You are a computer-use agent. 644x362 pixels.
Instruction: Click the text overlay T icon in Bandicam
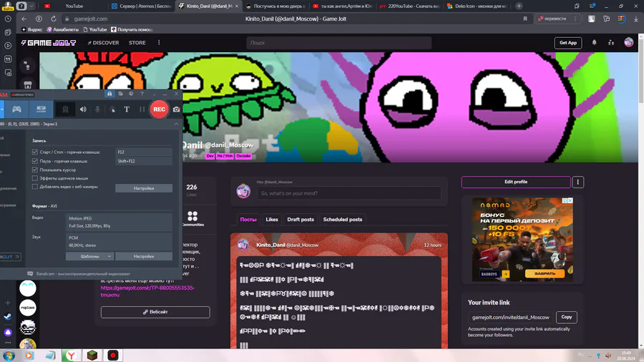(x=127, y=109)
